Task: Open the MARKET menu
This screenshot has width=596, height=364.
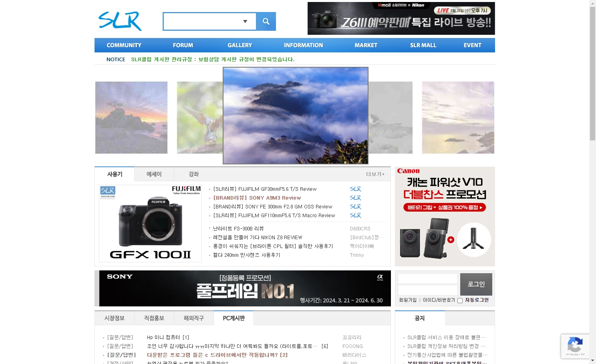Action: coord(366,45)
